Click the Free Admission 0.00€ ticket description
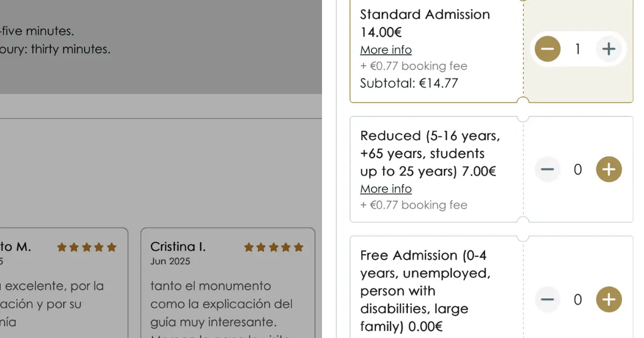This screenshot has width=644, height=338. pyautogui.click(x=425, y=291)
